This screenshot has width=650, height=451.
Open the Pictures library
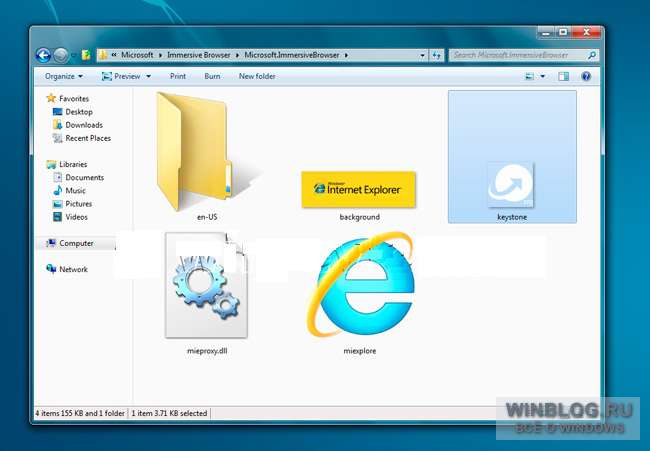coord(79,204)
